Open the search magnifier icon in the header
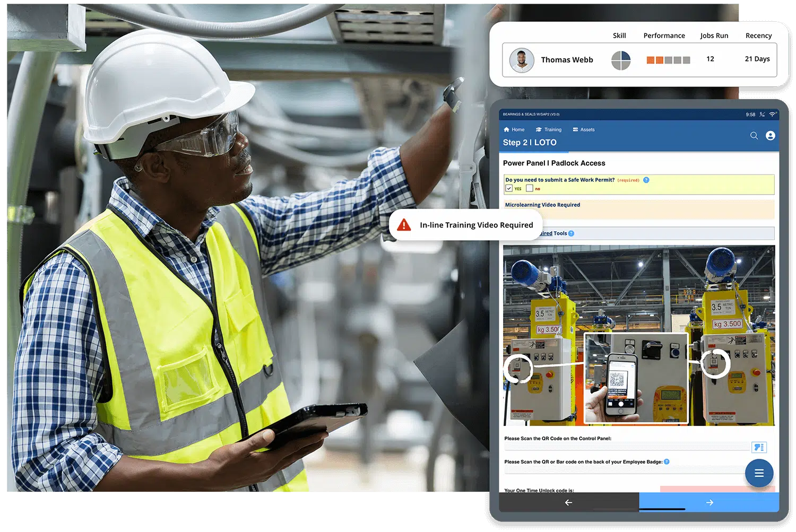 754,136
